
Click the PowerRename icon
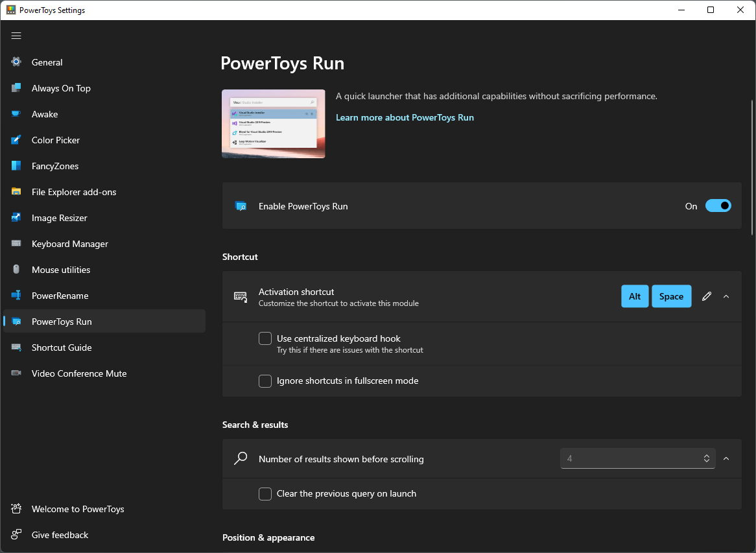click(16, 296)
